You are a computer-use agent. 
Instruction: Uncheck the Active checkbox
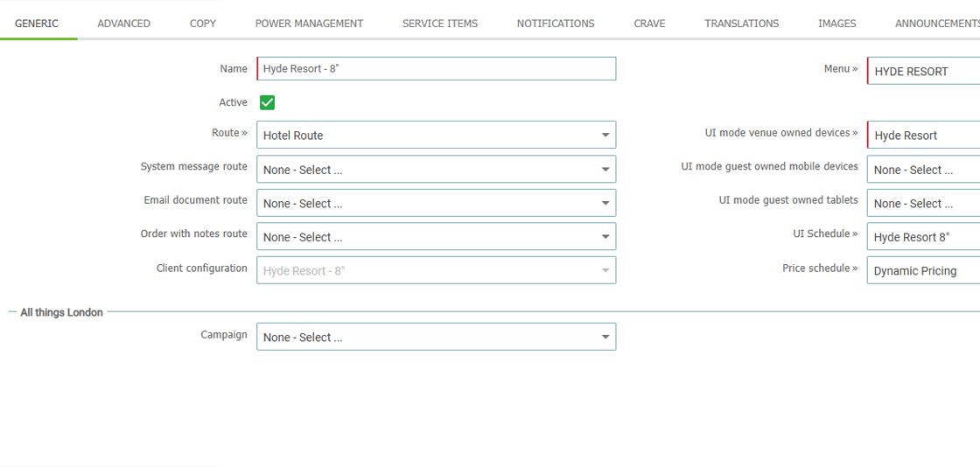point(268,102)
